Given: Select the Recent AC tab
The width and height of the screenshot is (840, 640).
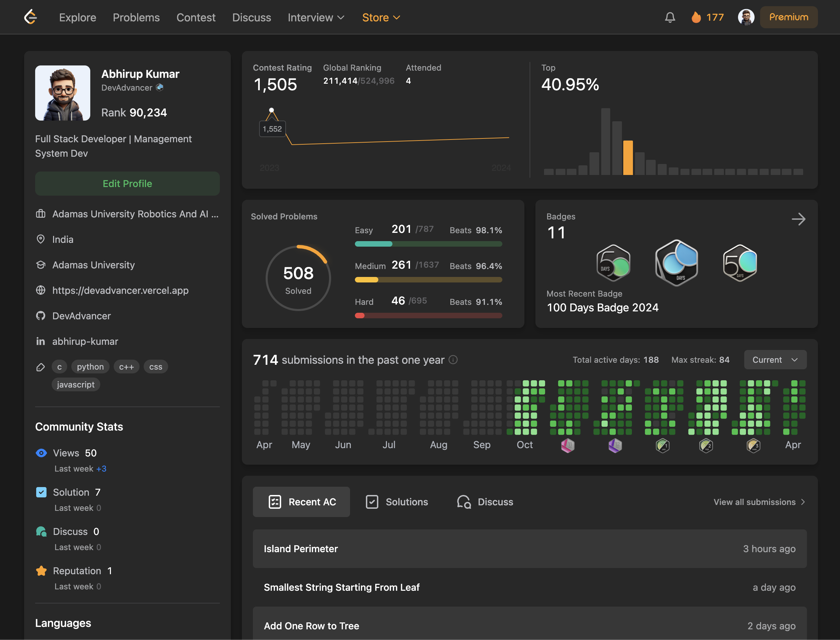Looking at the screenshot, I should coord(301,502).
